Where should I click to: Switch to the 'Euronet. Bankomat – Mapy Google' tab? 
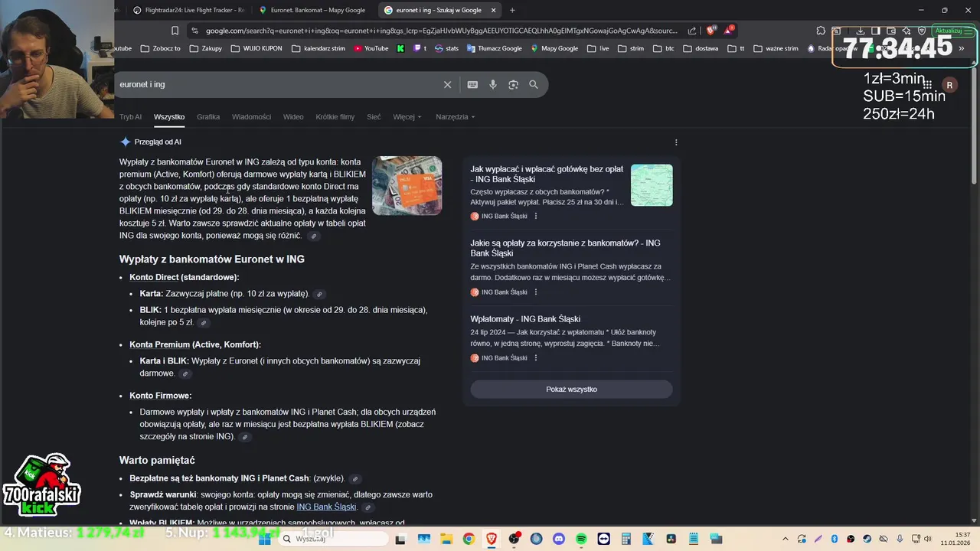click(314, 10)
